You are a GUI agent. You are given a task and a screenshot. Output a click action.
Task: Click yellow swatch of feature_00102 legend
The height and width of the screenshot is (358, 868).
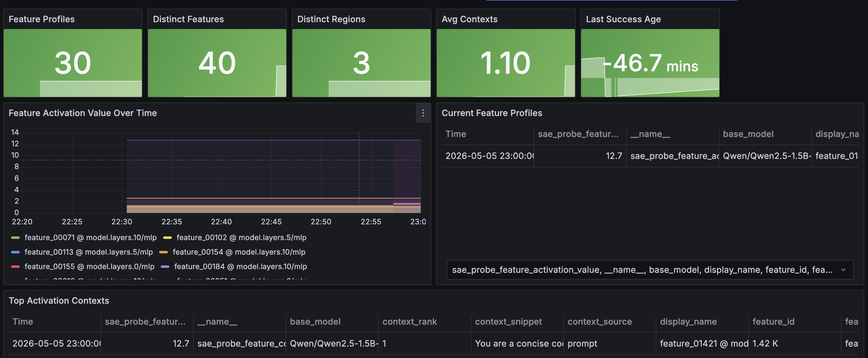(167, 238)
